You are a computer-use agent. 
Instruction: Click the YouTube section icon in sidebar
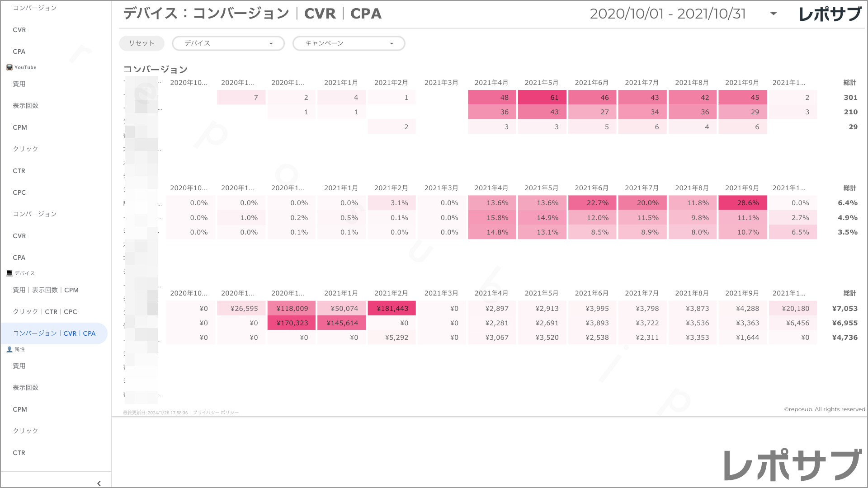point(9,67)
